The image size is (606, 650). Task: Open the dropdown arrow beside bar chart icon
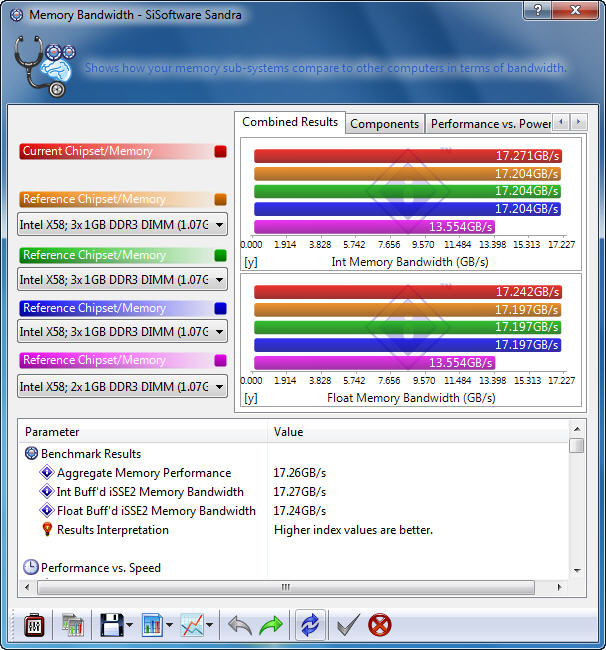click(169, 625)
